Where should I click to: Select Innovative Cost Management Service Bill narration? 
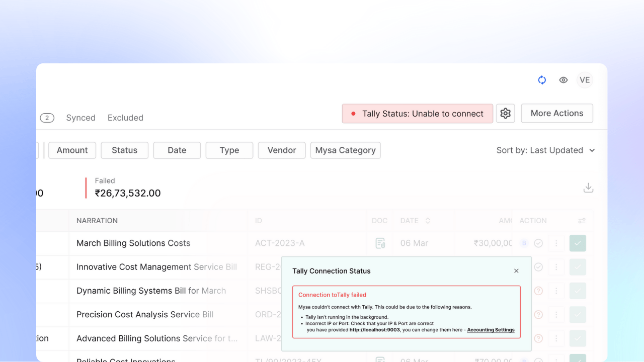pyautogui.click(x=156, y=267)
